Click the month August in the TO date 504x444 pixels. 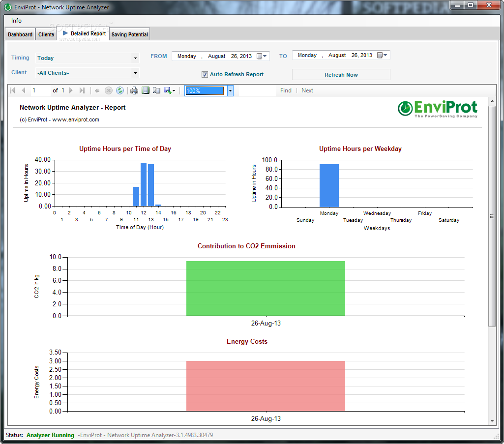coord(337,55)
